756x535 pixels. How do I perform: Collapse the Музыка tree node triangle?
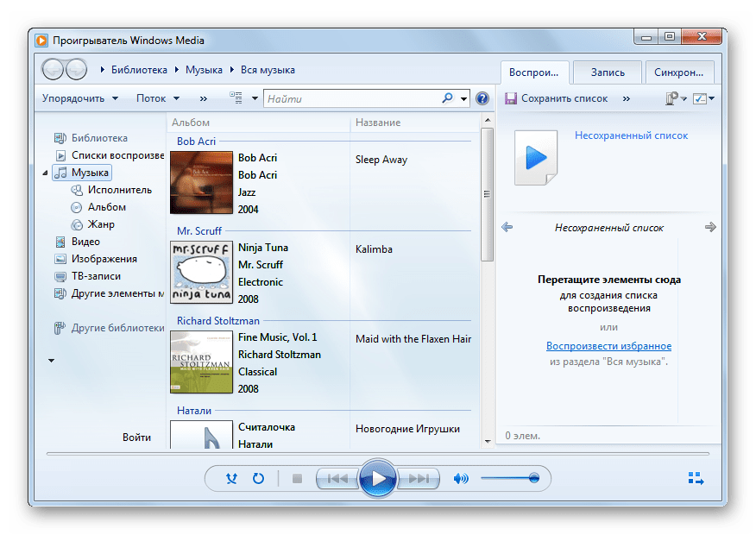(x=46, y=173)
